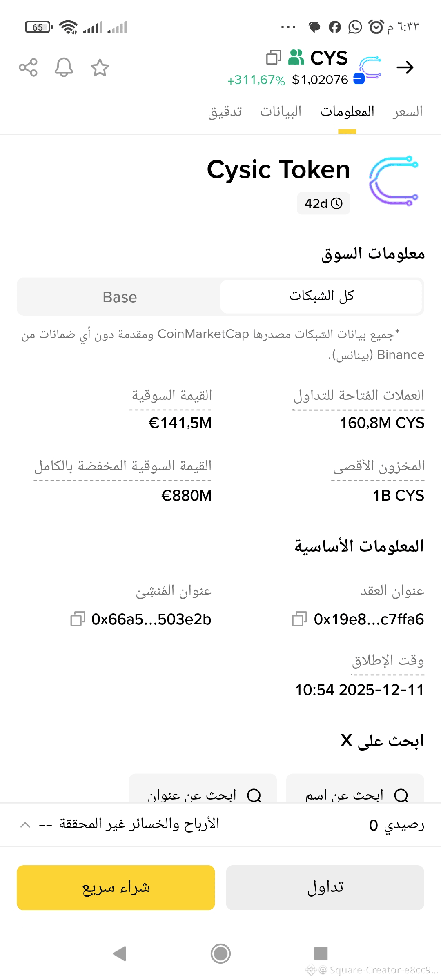Tap the share icon in header
Viewport: 441px width, 980px height.
pyautogui.click(x=28, y=67)
